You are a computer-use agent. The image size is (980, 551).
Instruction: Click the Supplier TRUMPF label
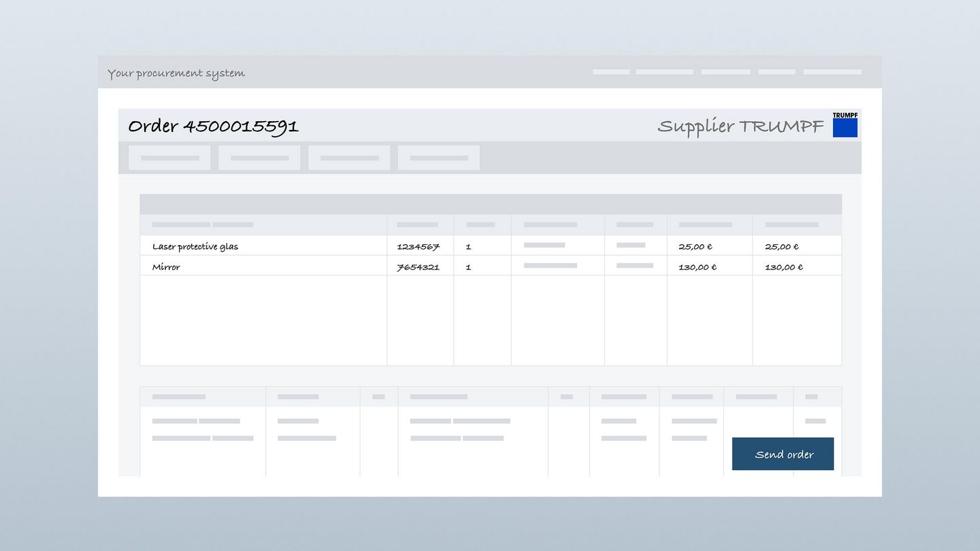tap(739, 126)
